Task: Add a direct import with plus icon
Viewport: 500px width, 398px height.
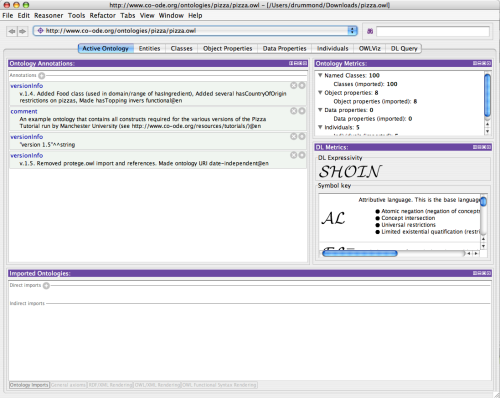Action: [46, 286]
